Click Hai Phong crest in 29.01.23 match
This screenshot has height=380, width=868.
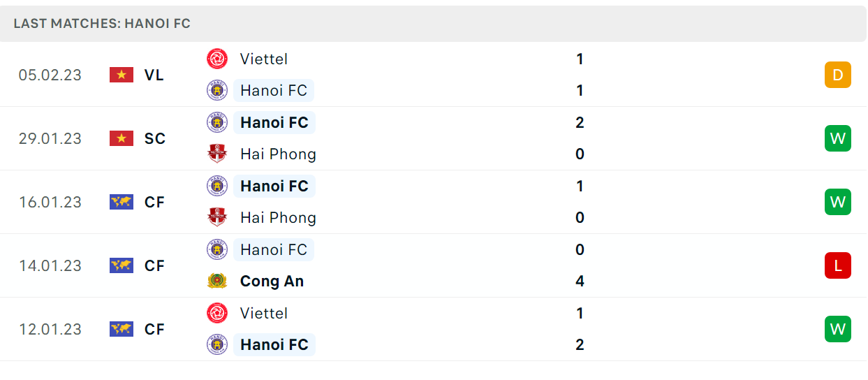point(217,154)
